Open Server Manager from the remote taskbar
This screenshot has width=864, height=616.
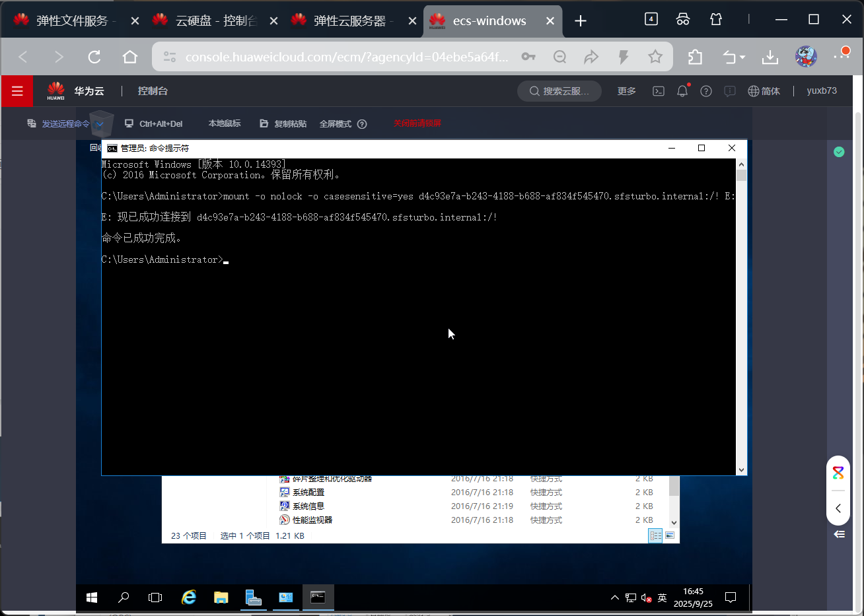253,598
